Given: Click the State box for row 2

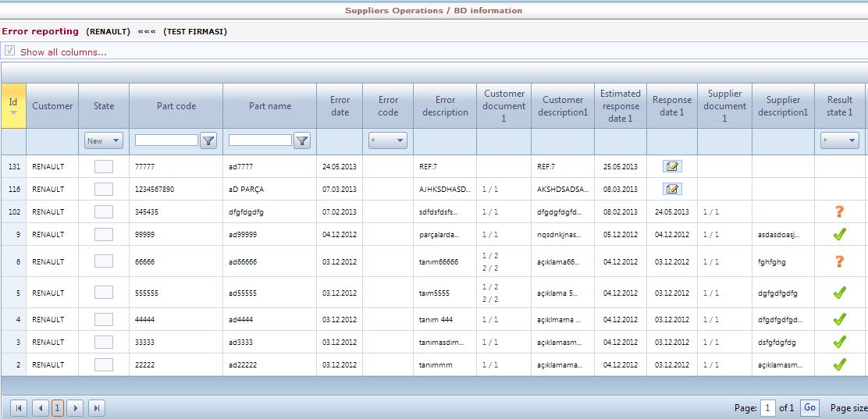Looking at the screenshot, I should pos(104,364).
